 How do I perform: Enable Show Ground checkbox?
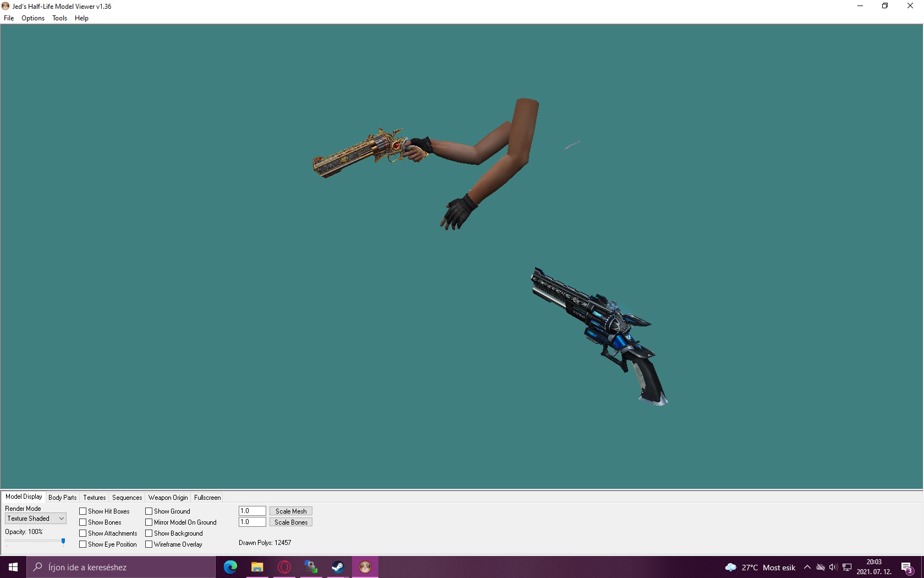pyautogui.click(x=149, y=511)
